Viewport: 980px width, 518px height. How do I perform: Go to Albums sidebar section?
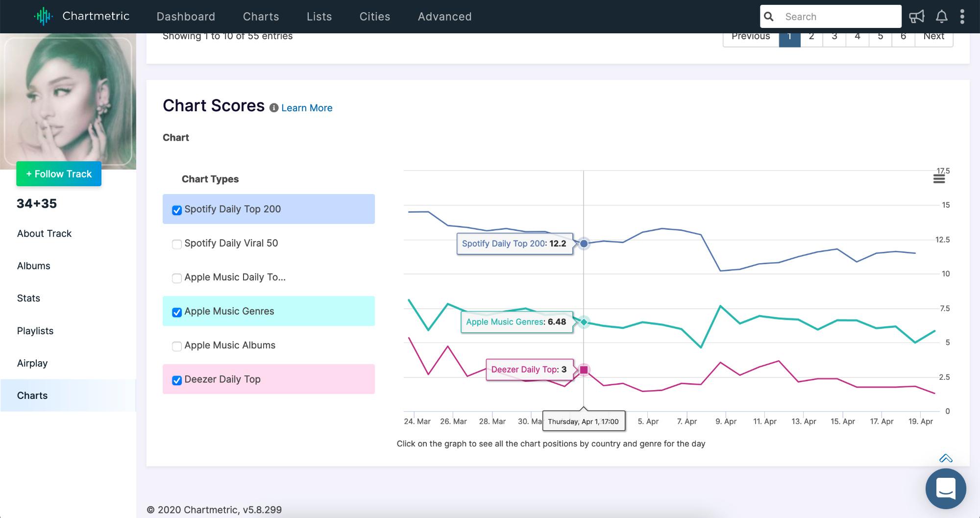tap(33, 266)
